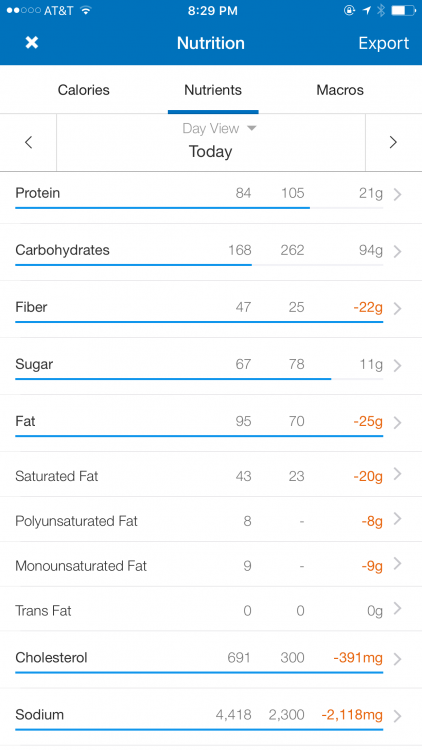Tap the Today date label
Viewport: 422px width, 750px height.
click(211, 152)
